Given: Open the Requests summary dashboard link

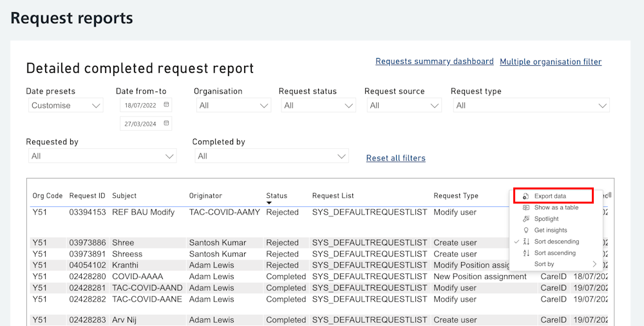Looking at the screenshot, I should click(435, 61).
